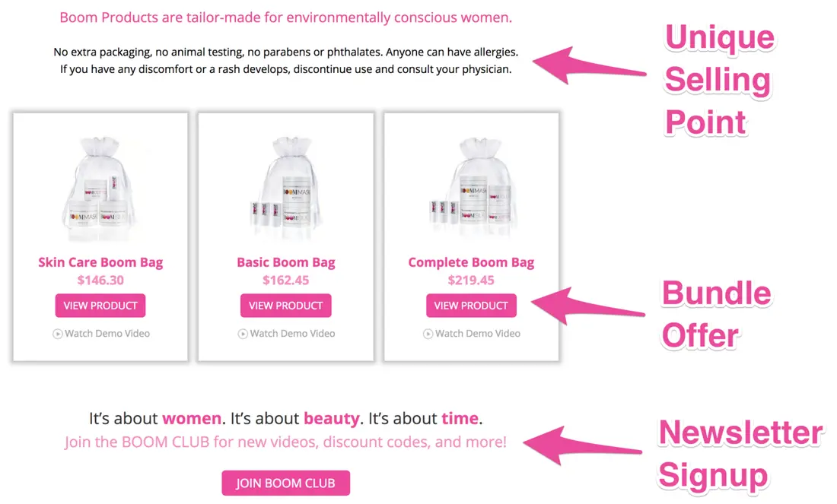Viewport: 837px width, 504px height.
Task: View product for Complete Boom Bag
Action: click(471, 306)
